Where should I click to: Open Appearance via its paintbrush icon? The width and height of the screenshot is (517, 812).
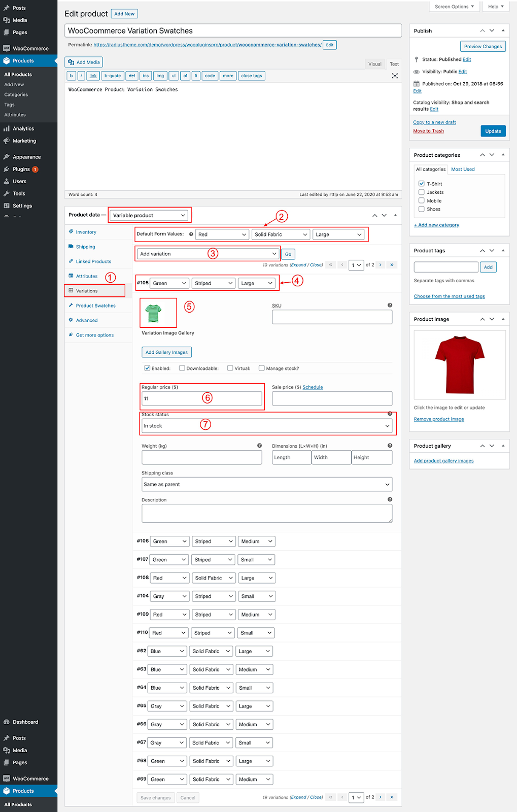[x=7, y=157]
